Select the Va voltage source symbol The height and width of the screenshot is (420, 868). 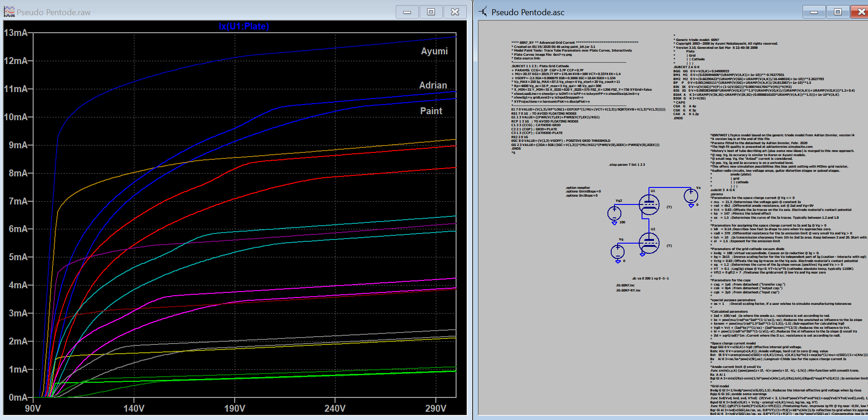tap(691, 196)
